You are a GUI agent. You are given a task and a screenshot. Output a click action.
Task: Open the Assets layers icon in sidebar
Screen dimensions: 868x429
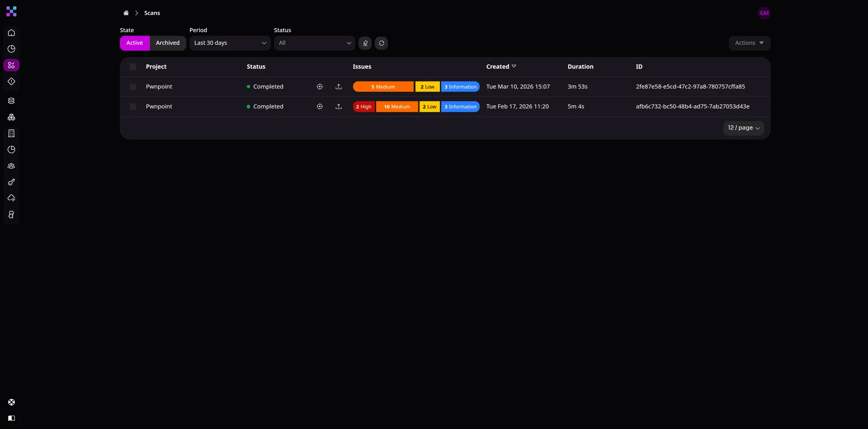pos(11,100)
